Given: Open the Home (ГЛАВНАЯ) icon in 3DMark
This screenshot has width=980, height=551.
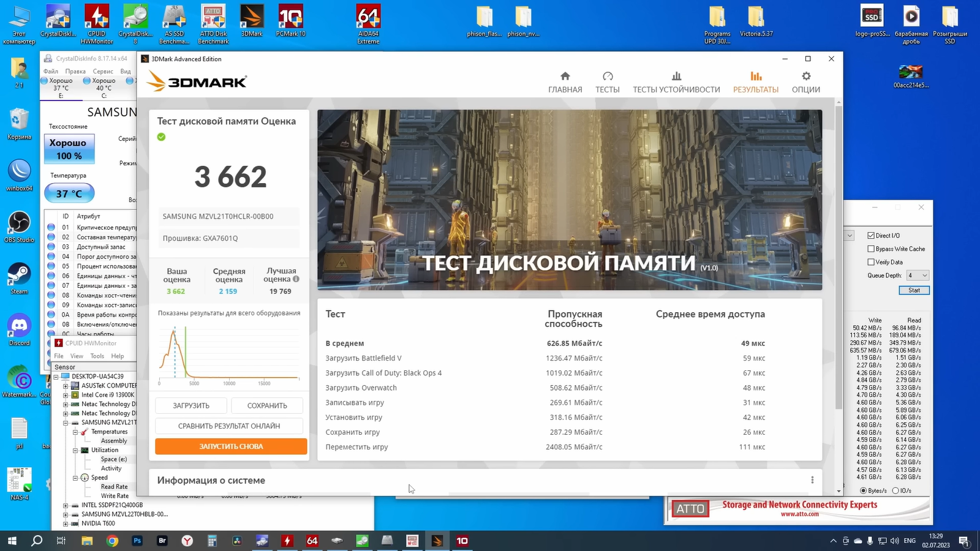Looking at the screenshot, I should [x=565, y=77].
